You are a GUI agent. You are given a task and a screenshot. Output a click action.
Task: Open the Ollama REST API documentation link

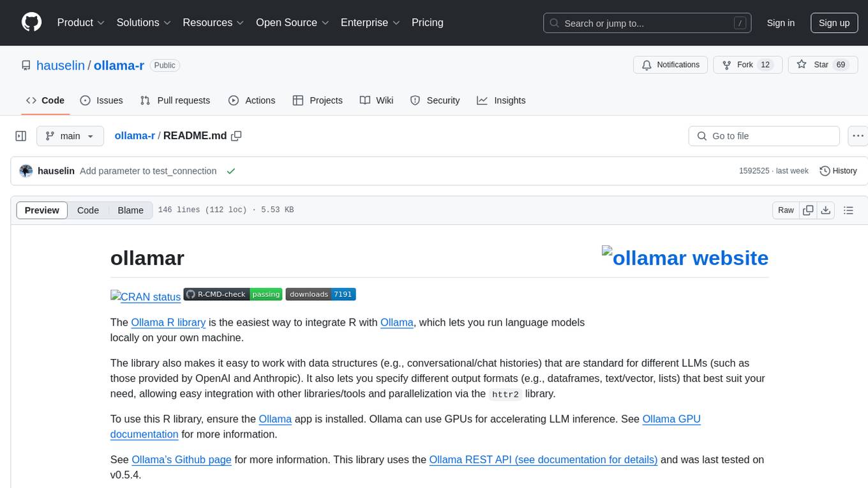click(543, 460)
